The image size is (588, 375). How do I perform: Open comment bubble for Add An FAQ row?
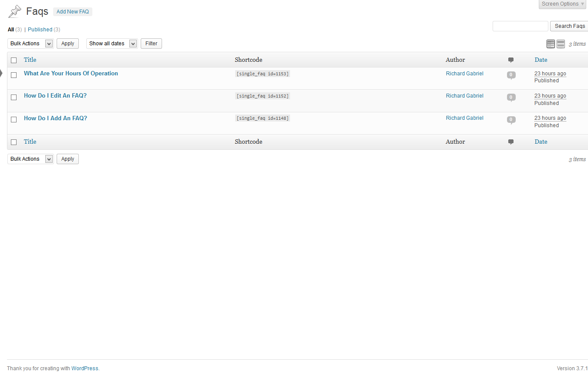point(511,119)
